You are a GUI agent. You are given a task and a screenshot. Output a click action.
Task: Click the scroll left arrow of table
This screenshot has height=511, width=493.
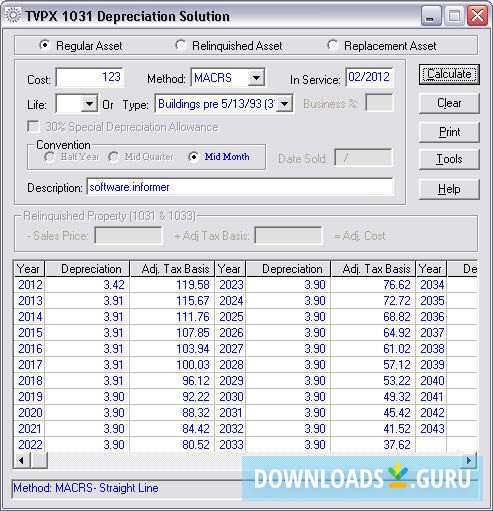(x=22, y=460)
